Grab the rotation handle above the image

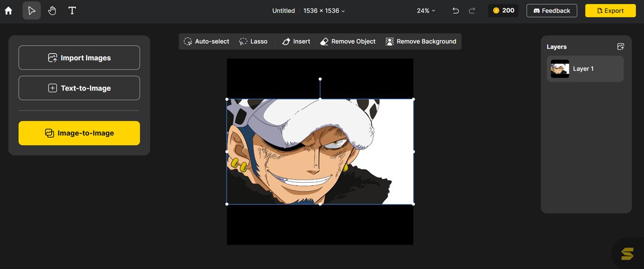[x=320, y=79]
